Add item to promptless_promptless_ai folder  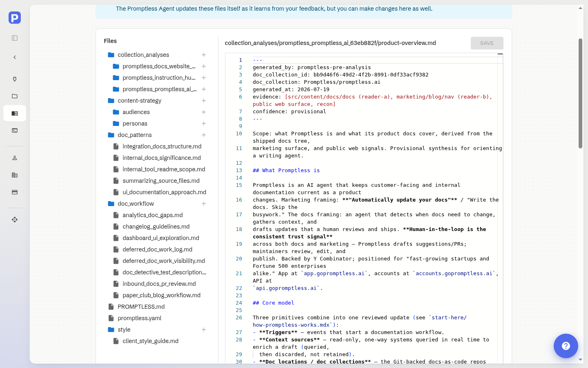[x=204, y=89]
